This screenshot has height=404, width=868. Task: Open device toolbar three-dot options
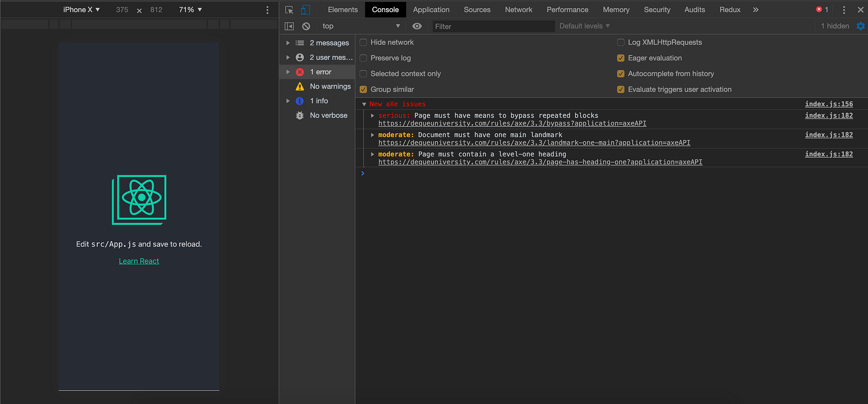pyautogui.click(x=267, y=10)
